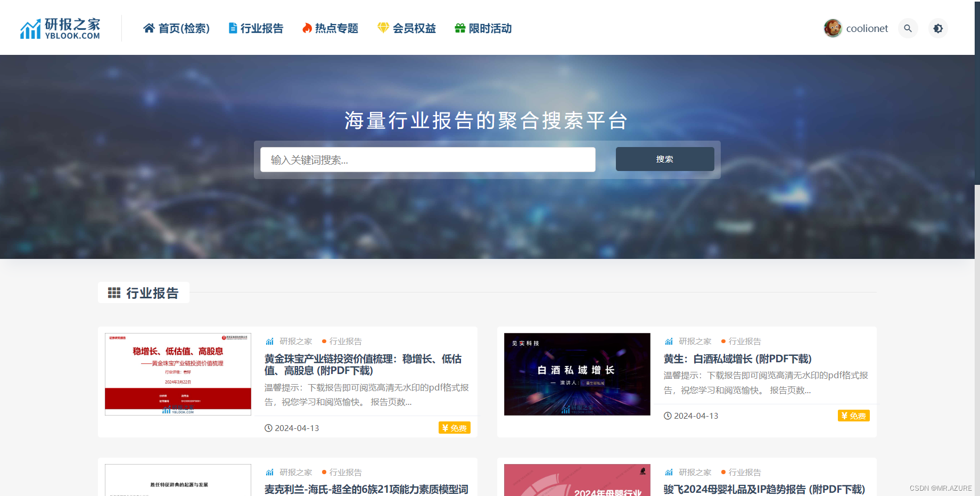Open the coolionet username link
Screen dimensions: 980x496
click(x=867, y=28)
